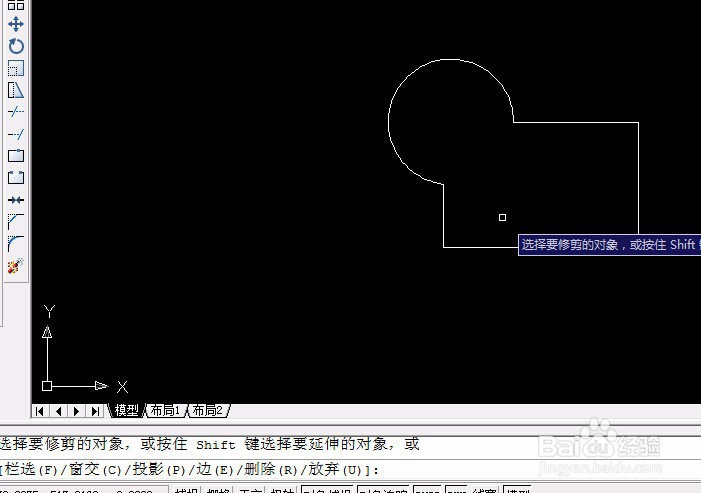Toggle 捕捉 snap mode in status bar
The width and height of the screenshot is (701, 493).
point(186,490)
